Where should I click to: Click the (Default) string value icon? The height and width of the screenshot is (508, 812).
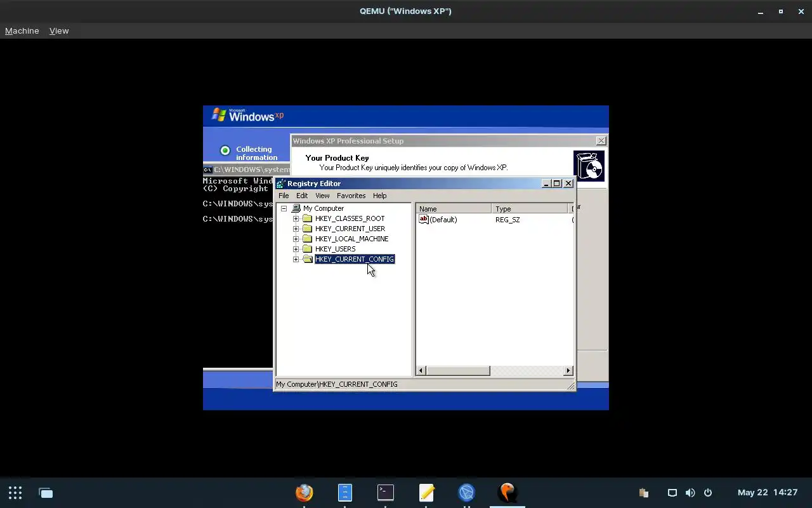pyautogui.click(x=424, y=219)
